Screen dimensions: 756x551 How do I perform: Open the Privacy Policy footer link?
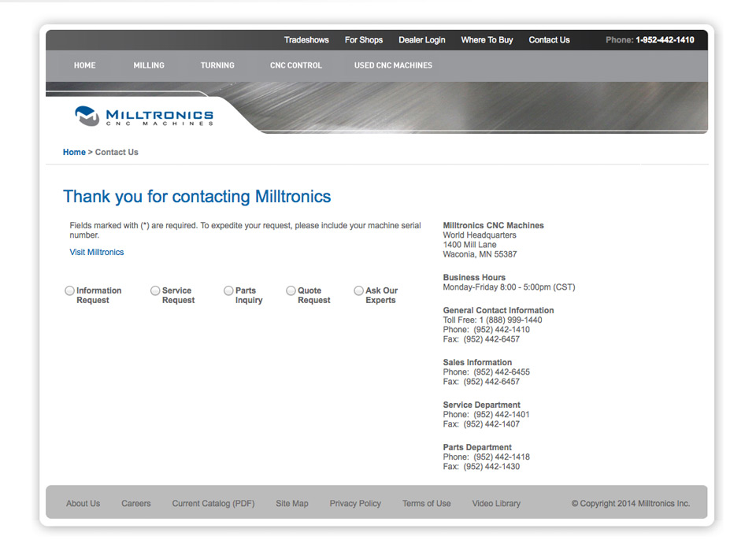355,503
